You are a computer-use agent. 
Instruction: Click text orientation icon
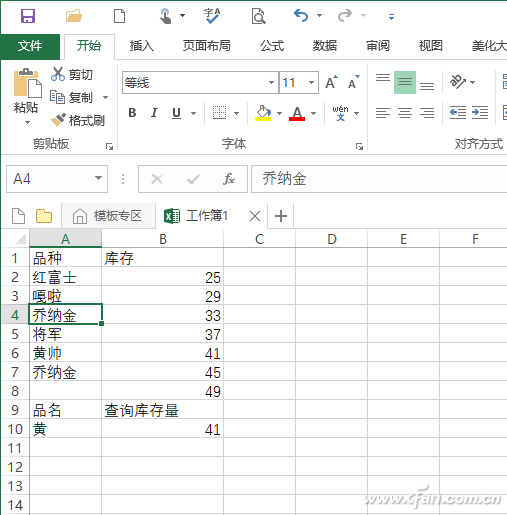(458, 81)
